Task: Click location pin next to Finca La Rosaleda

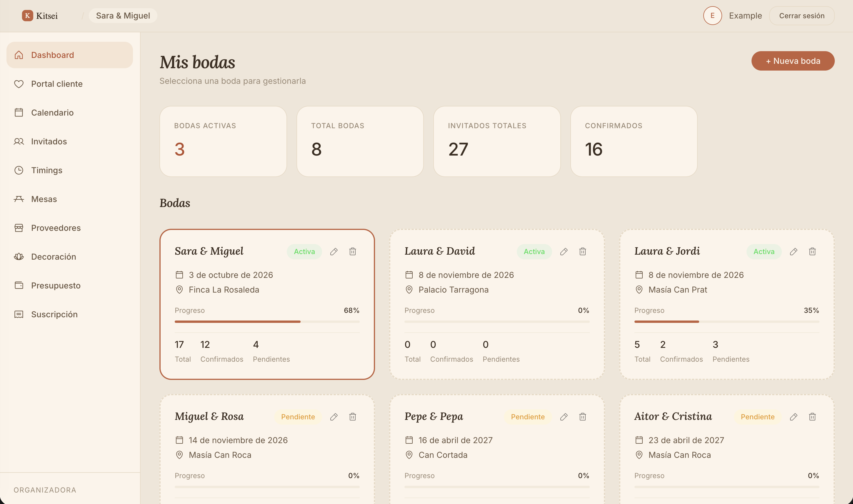Action: [x=179, y=290]
